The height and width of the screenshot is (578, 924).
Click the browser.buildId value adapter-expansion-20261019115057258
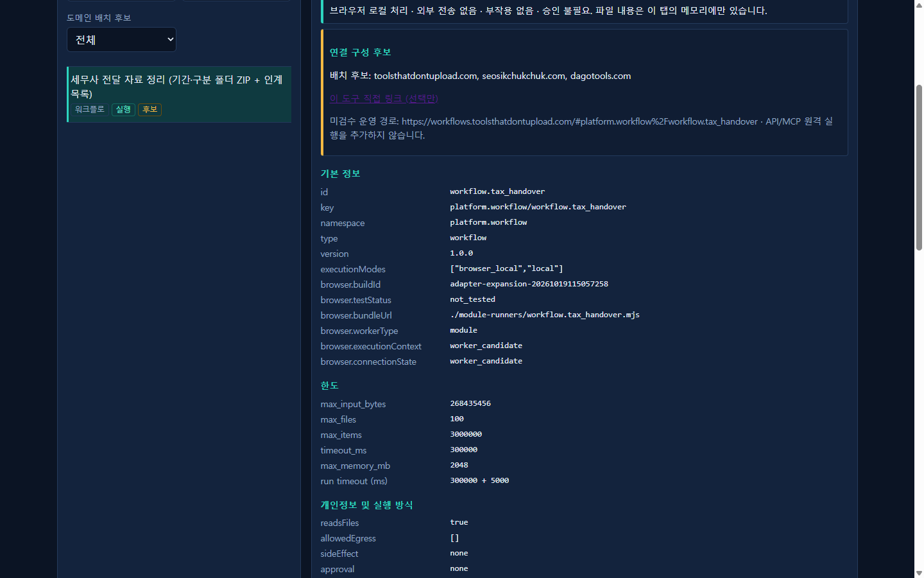[x=529, y=284]
